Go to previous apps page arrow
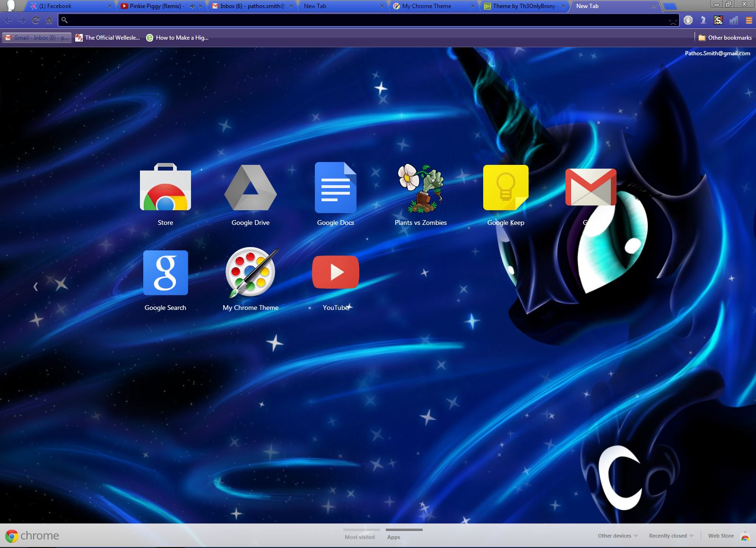Image resolution: width=756 pixels, height=548 pixels. (35, 286)
